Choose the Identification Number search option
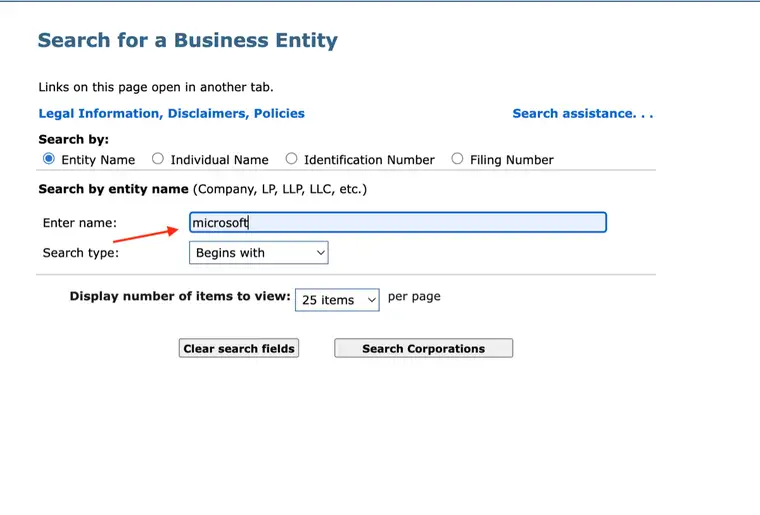The image size is (760, 515). [x=291, y=159]
